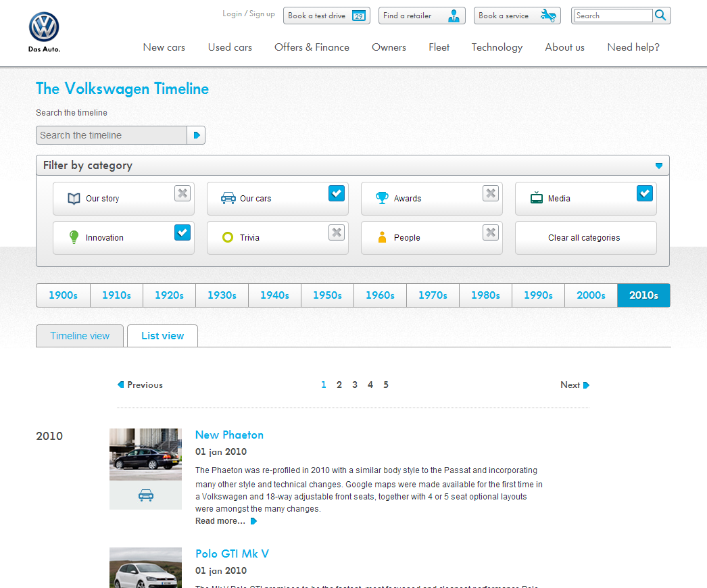Open the Need help? menu
Image resolution: width=707 pixels, height=588 pixels.
pyautogui.click(x=633, y=47)
